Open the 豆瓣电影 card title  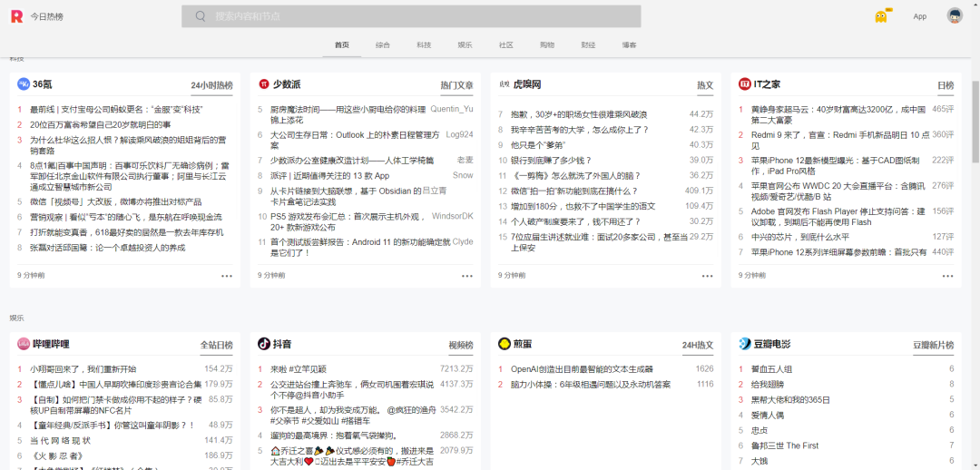pyautogui.click(x=772, y=344)
